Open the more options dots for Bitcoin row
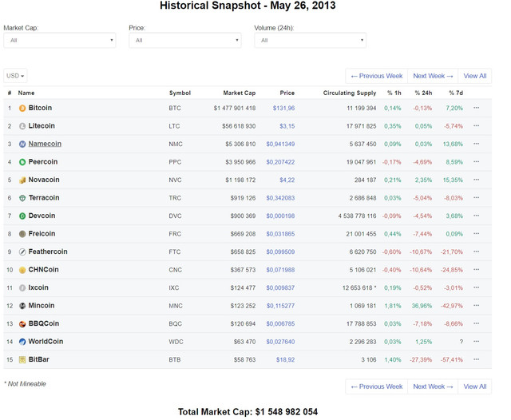This screenshot has width=511, height=420. [476, 108]
